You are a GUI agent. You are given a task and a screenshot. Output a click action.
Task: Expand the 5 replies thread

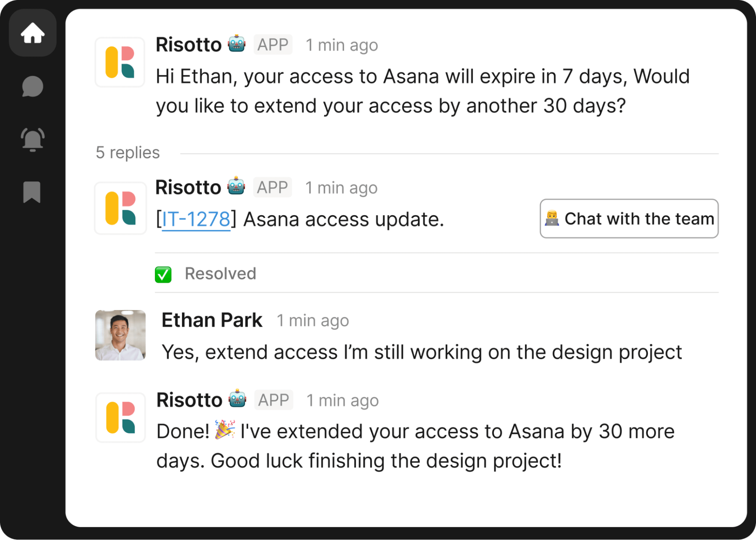click(x=128, y=152)
